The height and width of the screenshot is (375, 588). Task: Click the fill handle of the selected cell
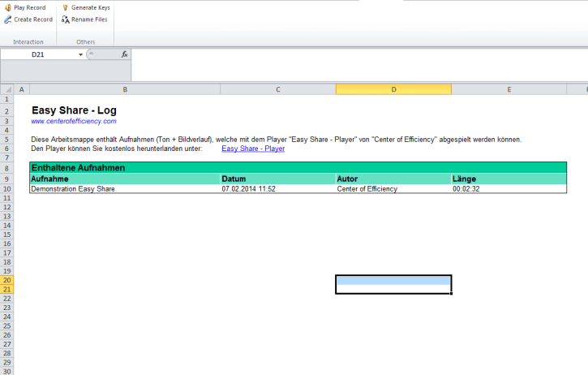pyautogui.click(x=451, y=294)
